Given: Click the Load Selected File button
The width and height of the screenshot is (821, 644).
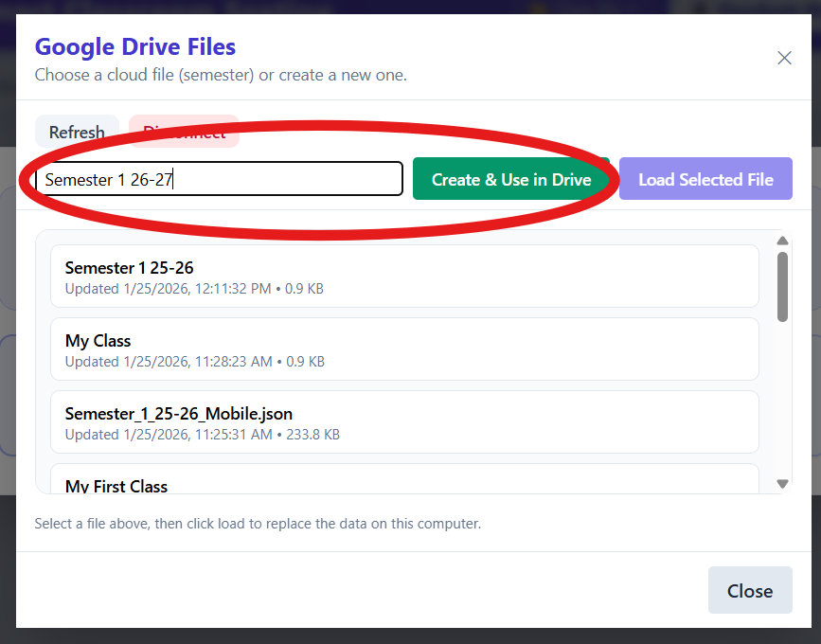Looking at the screenshot, I should (x=705, y=178).
